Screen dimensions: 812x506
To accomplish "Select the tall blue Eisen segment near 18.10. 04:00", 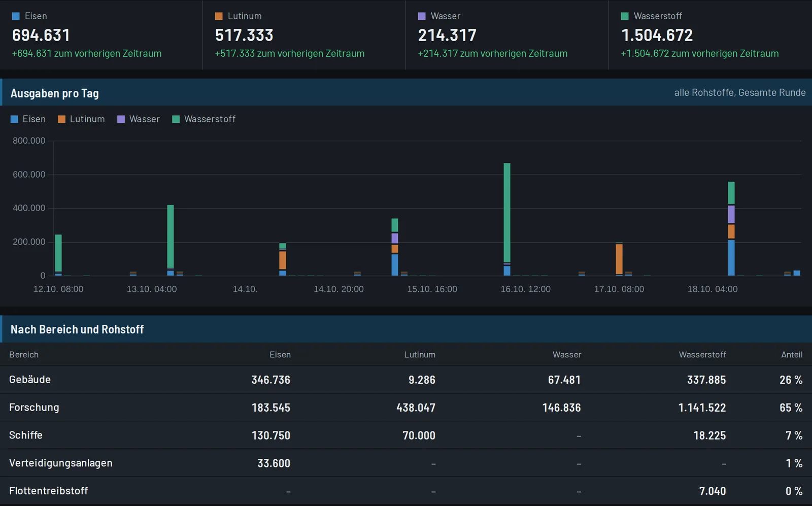I will 731,258.
